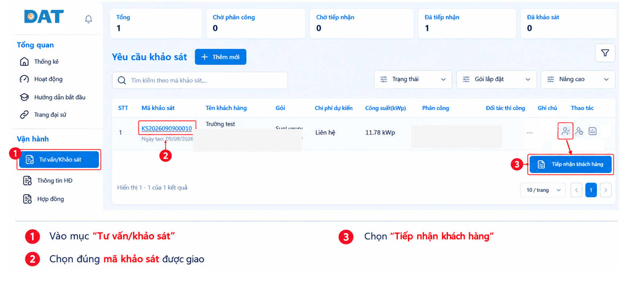Focus the survey code search field

point(200,80)
